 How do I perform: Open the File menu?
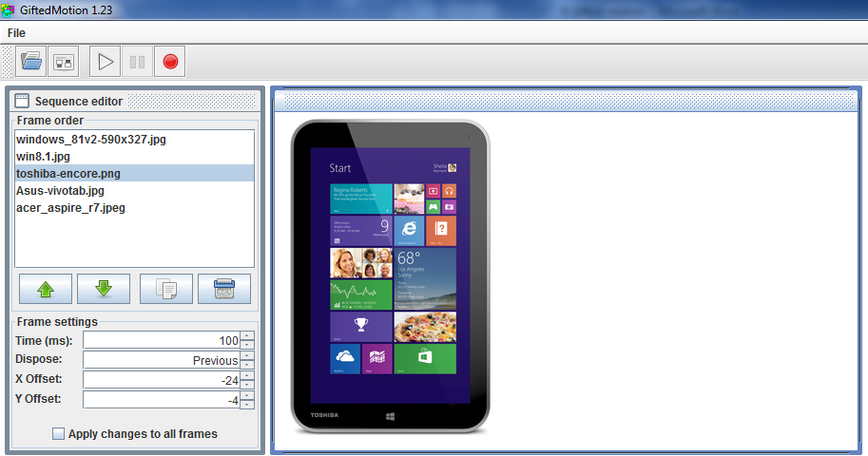[x=16, y=33]
